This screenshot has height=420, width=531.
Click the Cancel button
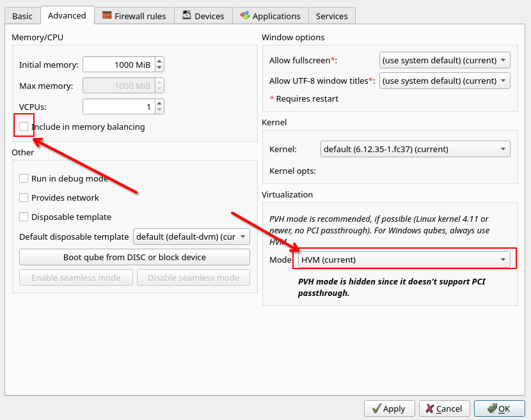[x=444, y=409]
